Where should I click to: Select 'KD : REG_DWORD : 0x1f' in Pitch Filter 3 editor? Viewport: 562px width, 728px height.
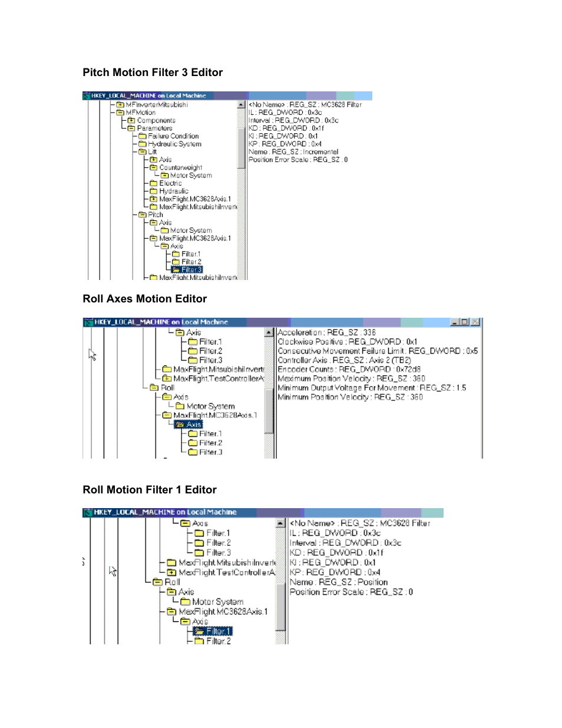click(286, 129)
